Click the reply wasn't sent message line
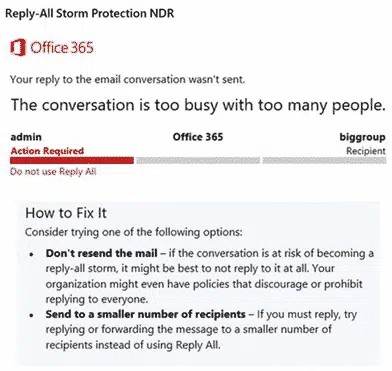This screenshot has height=371, width=392. point(127,80)
